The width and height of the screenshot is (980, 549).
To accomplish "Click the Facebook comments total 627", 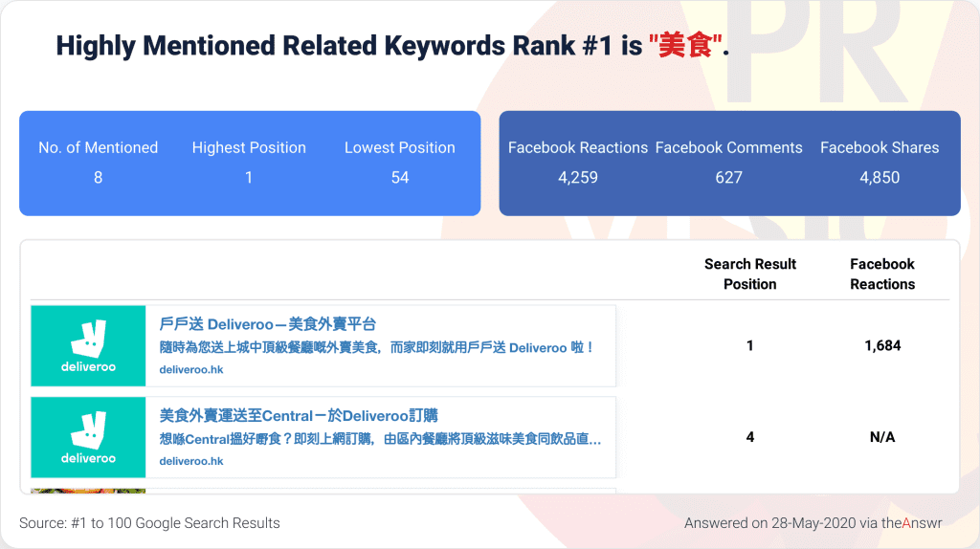I will point(728,178).
